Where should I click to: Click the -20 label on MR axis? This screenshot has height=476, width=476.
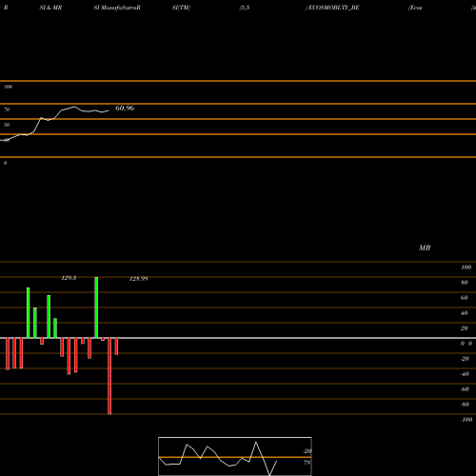point(465,359)
